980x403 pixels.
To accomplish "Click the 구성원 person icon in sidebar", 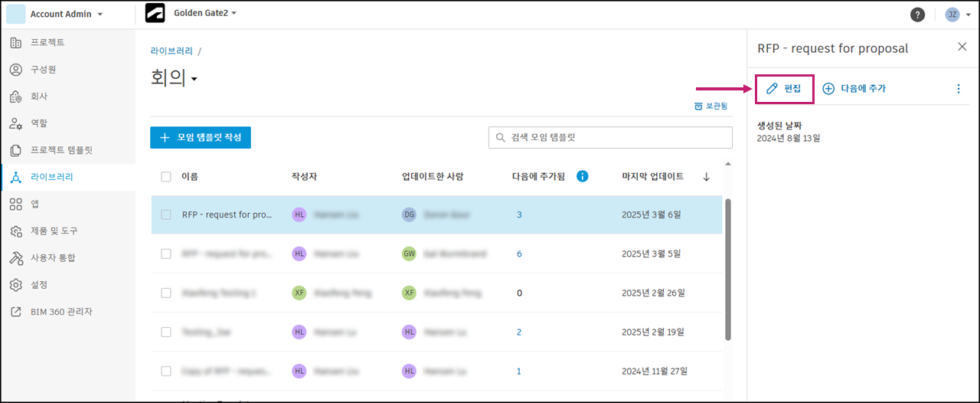I will (15, 69).
